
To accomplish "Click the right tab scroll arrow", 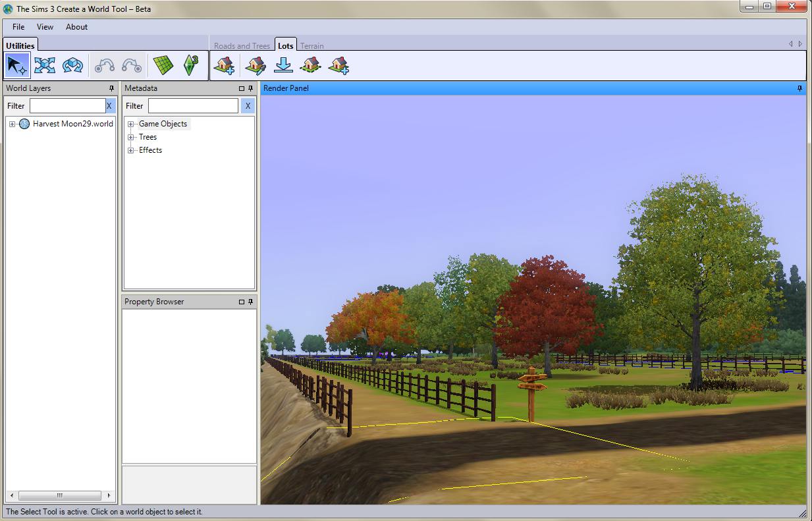I will 800,44.
